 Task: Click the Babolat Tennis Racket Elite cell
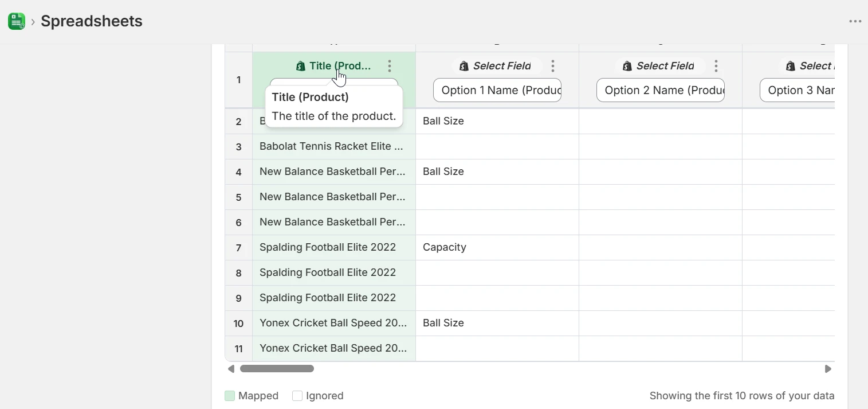[x=334, y=146]
